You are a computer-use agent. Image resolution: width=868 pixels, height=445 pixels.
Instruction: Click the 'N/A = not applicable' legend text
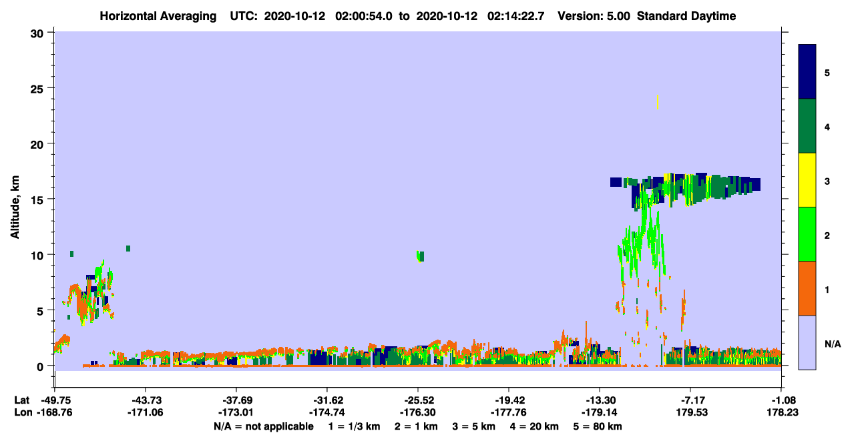click(x=264, y=426)
